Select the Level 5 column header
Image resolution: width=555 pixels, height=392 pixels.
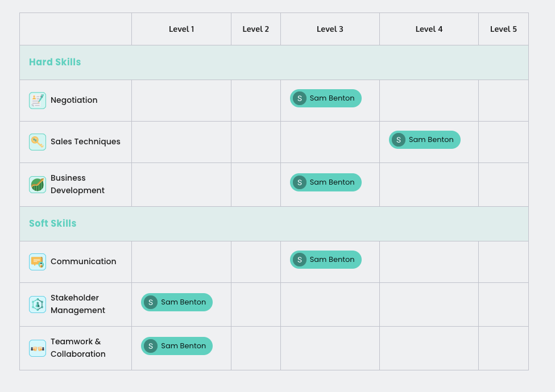pyautogui.click(x=503, y=29)
